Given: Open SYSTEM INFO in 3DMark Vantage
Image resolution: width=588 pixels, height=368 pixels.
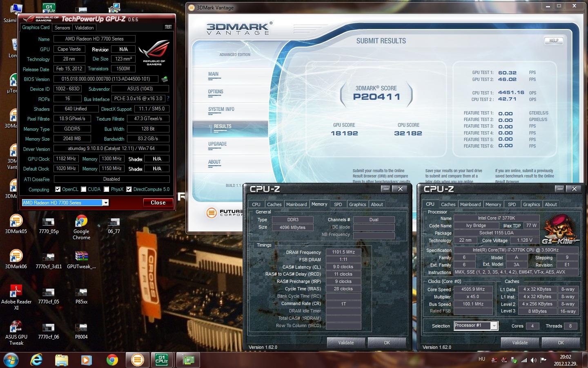Looking at the screenshot, I should click(221, 110).
